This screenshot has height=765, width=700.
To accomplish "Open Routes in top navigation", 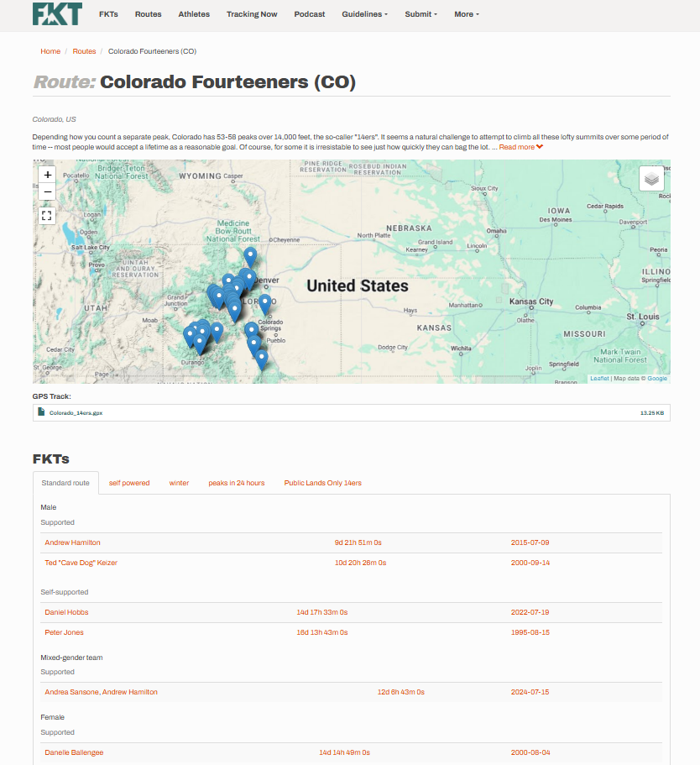I will click(x=149, y=14).
